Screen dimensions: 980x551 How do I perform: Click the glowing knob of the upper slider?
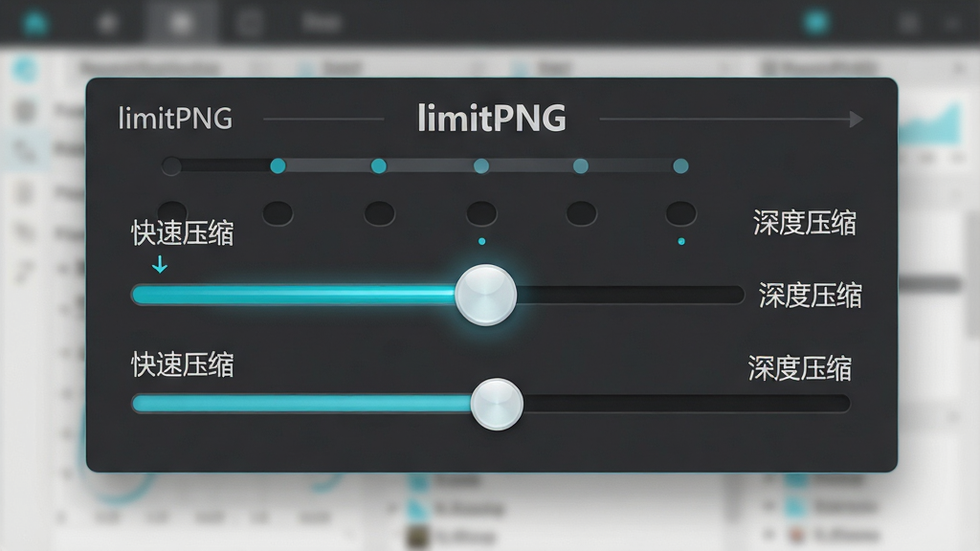coord(485,295)
